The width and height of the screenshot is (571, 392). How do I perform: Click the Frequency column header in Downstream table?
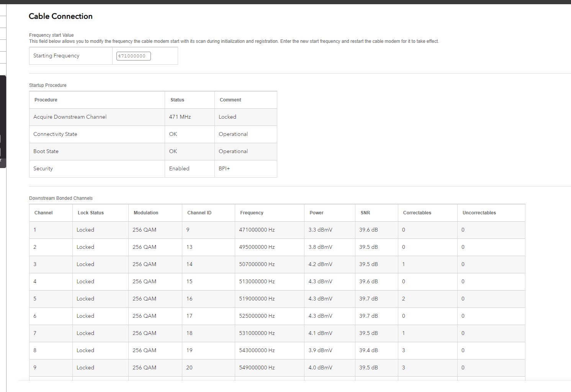[x=252, y=213]
